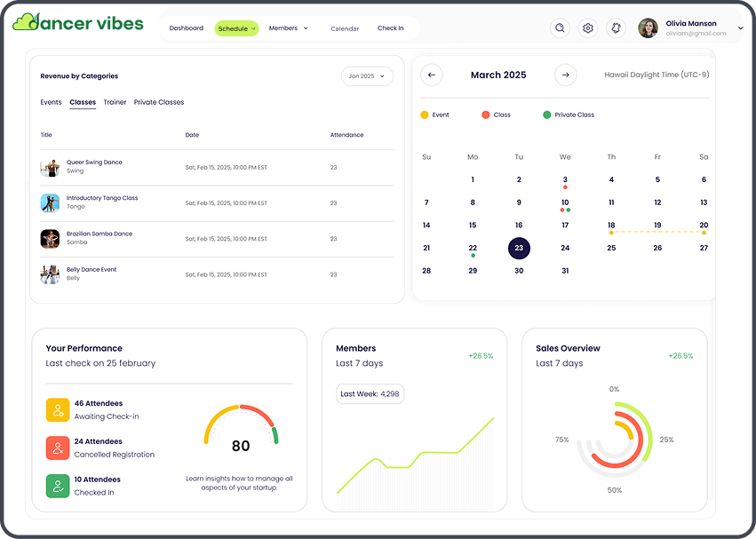The width and height of the screenshot is (756, 539).
Task: Click the Checked In attendees green icon
Action: pyautogui.click(x=57, y=485)
